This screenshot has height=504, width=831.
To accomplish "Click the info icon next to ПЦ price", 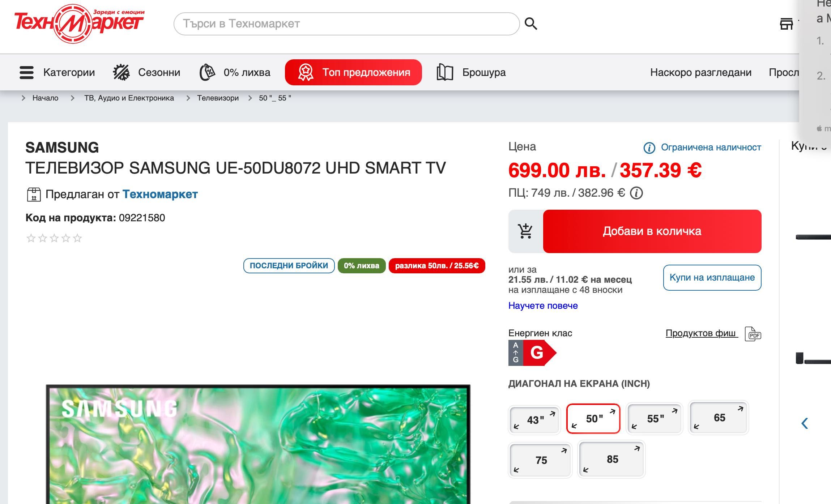I will coord(636,193).
